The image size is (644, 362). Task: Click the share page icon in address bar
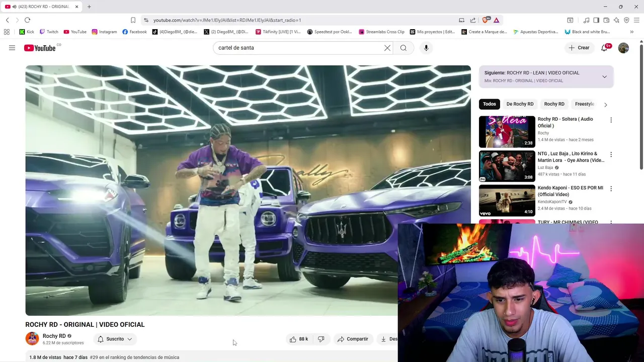tap(473, 20)
